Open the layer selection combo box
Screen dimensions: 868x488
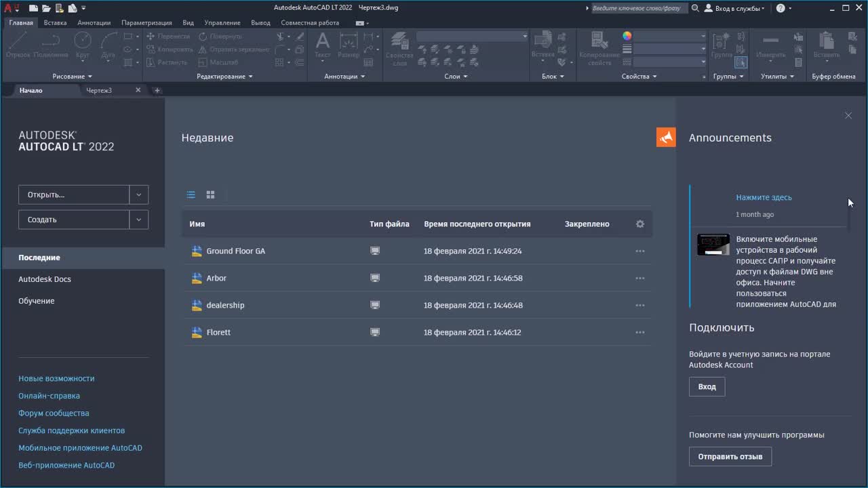(472, 36)
